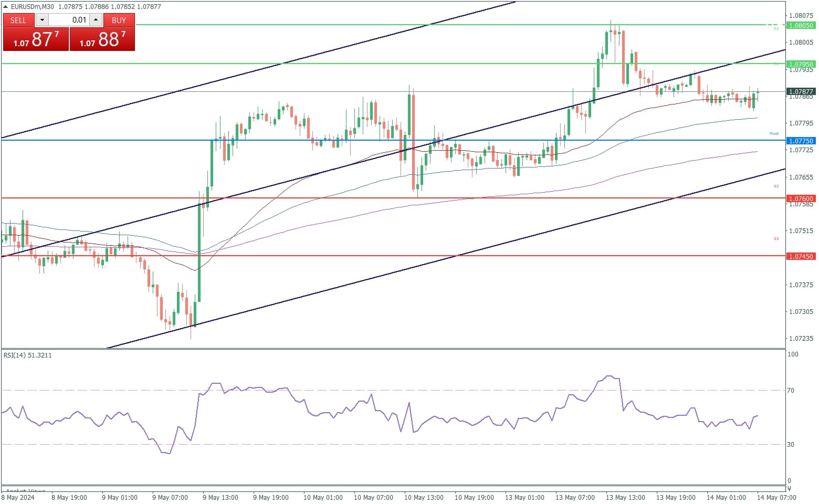819x504 pixels.
Task: Select the red 1.07450 price label
Action: [x=801, y=256]
